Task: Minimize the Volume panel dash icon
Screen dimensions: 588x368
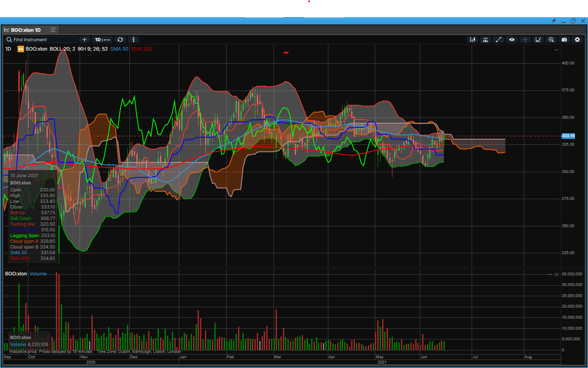Action: (550, 275)
